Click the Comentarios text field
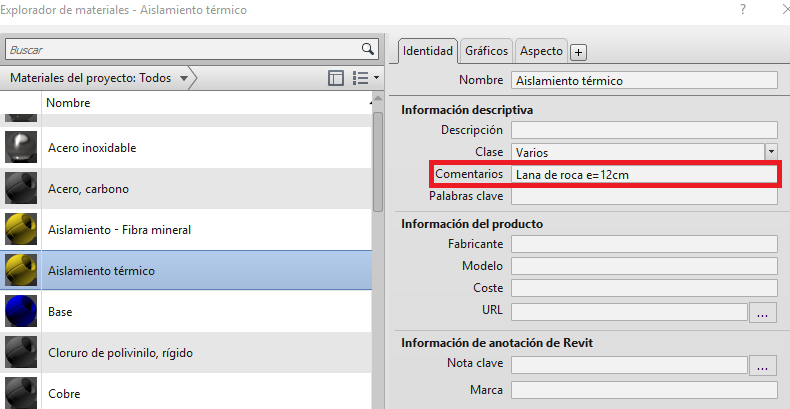The width and height of the screenshot is (790, 409). tap(644, 174)
